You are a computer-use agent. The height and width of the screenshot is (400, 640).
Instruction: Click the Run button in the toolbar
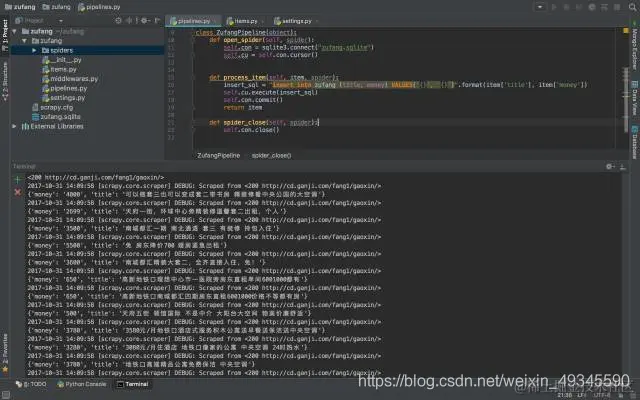tap(554, 7)
